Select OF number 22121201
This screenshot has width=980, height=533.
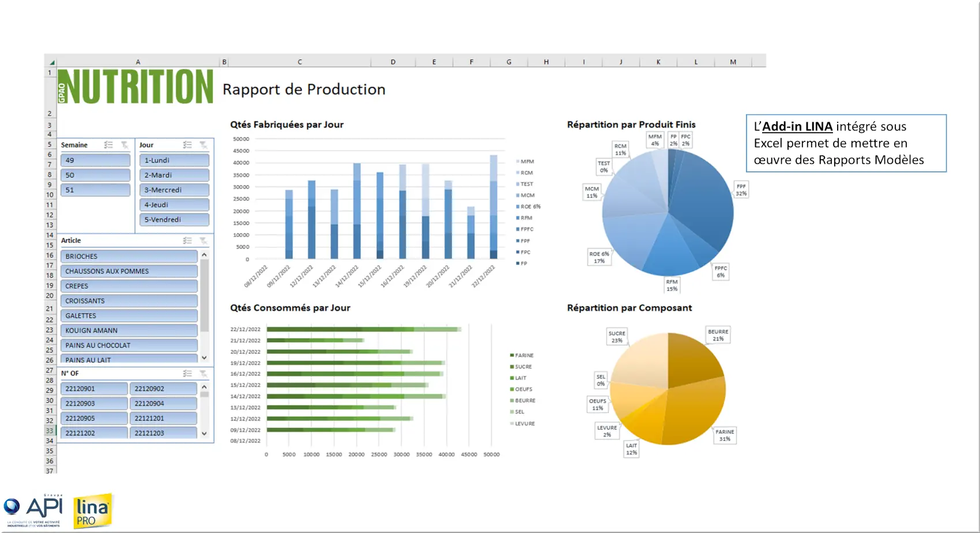(163, 418)
